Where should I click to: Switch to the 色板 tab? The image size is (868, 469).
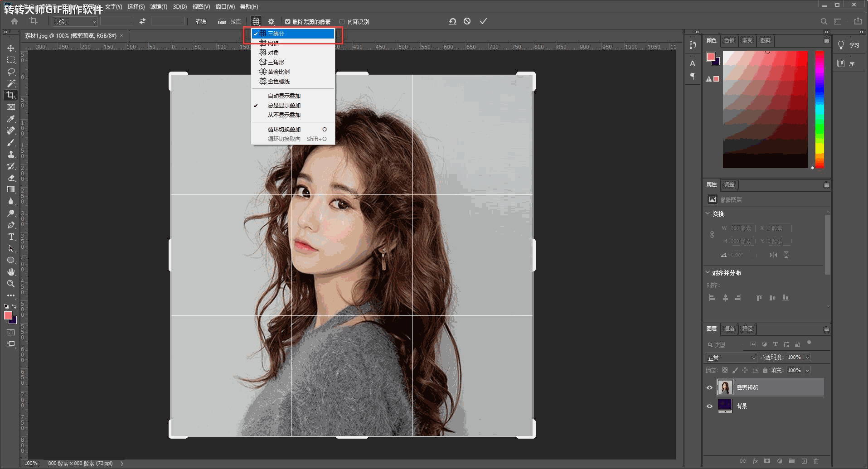[729, 40]
